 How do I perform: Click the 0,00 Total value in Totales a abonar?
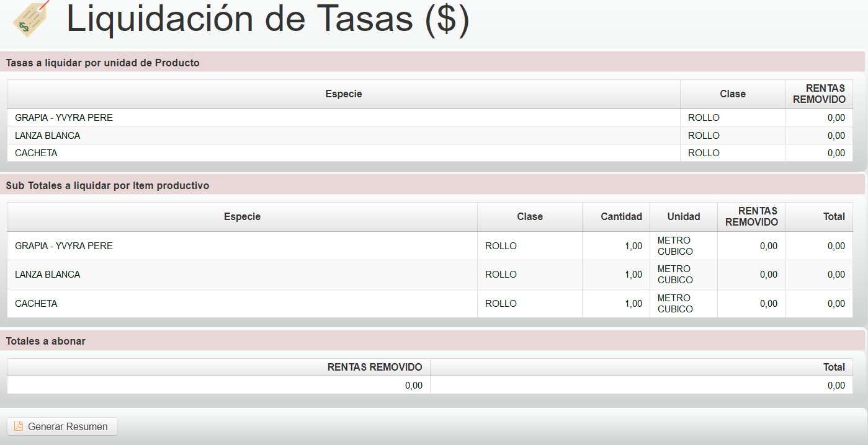pos(836,386)
